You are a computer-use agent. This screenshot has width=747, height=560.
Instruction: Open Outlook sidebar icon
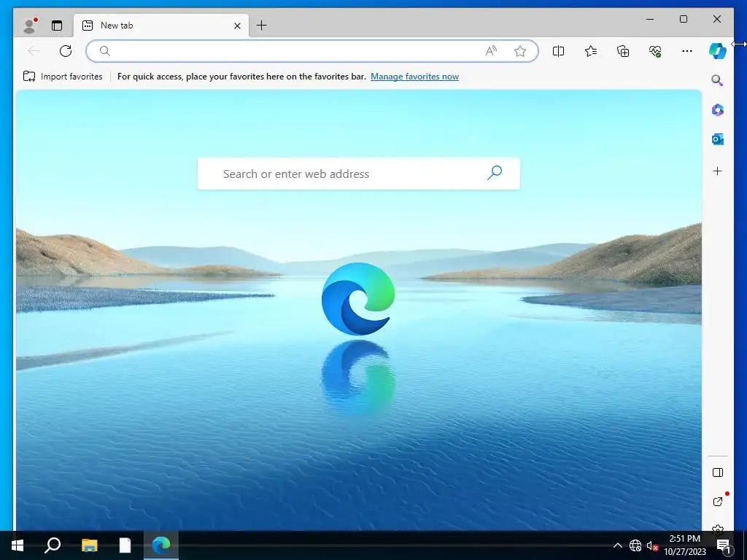718,139
